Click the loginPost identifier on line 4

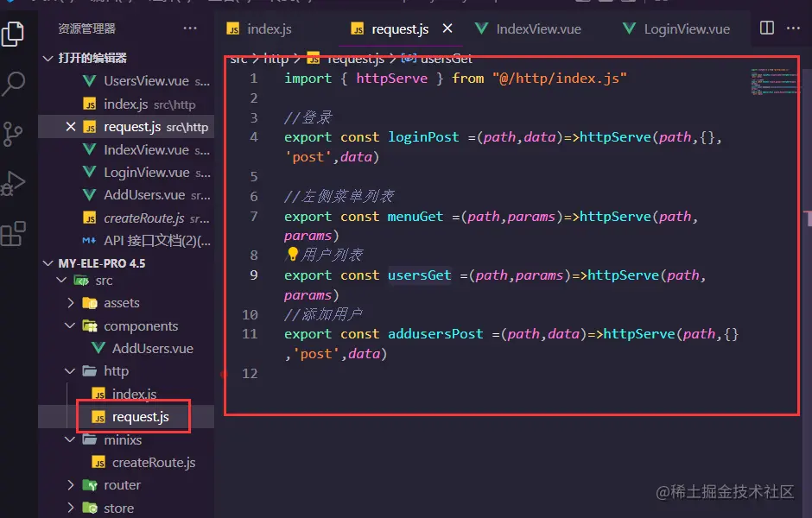423,136
